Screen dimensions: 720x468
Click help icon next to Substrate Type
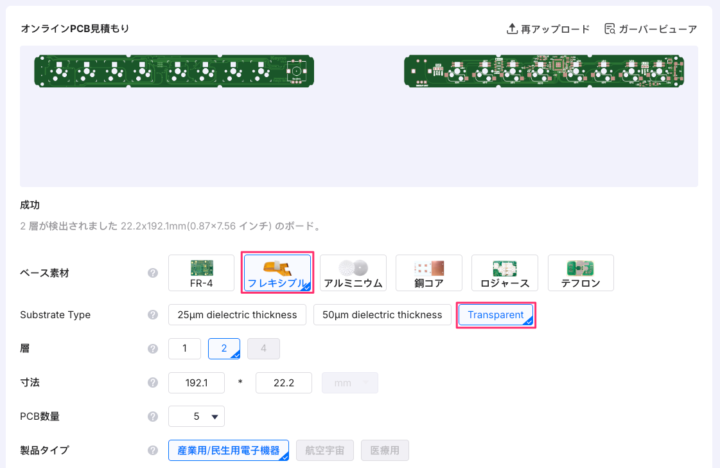pyautogui.click(x=153, y=315)
